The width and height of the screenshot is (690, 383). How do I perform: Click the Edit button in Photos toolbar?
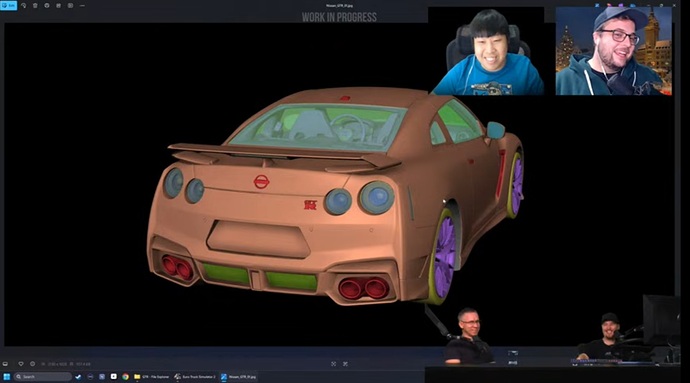pyautogui.click(x=8, y=5)
